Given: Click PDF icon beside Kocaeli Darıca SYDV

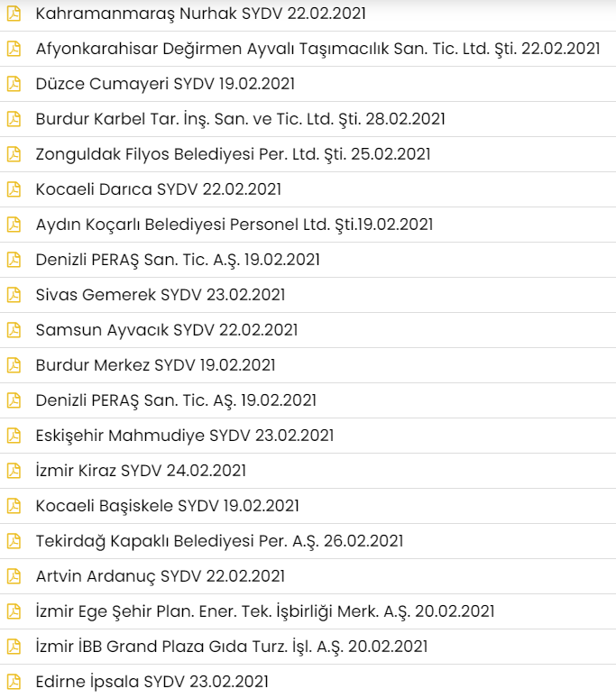Looking at the screenshot, I should tap(14, 189).
